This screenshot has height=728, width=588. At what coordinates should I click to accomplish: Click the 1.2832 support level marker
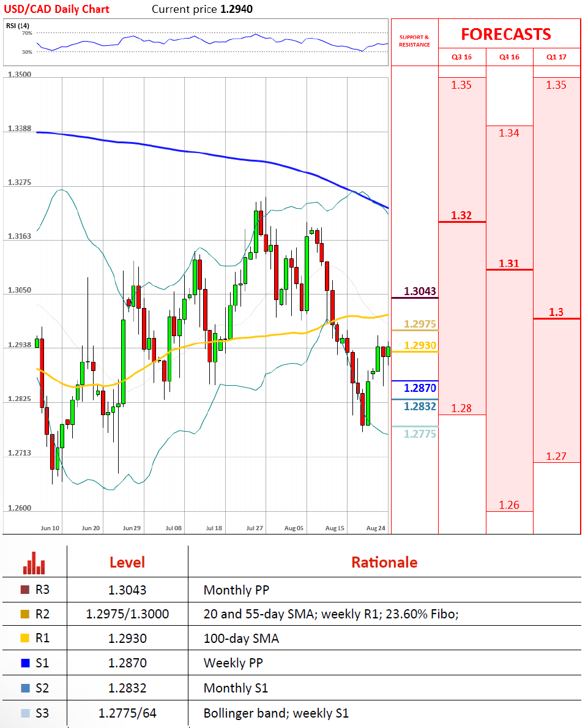420,407
